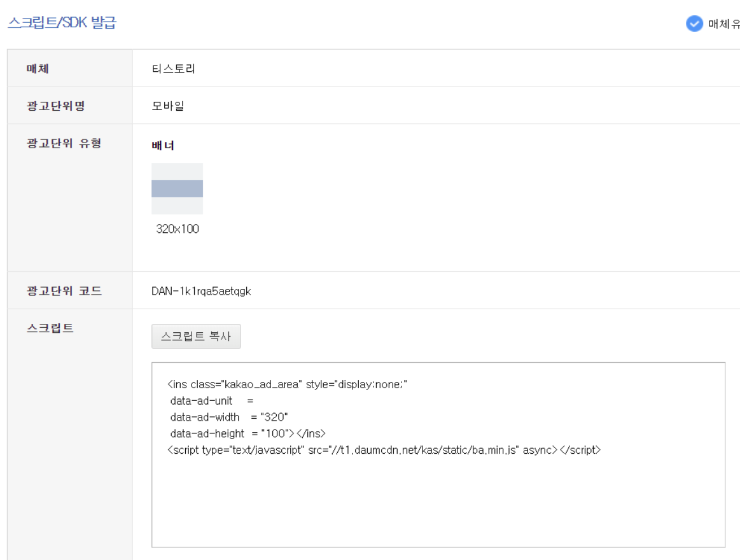740x560 pixels.
Task: Click the data-ad-unit line in script
Action: 212,401
